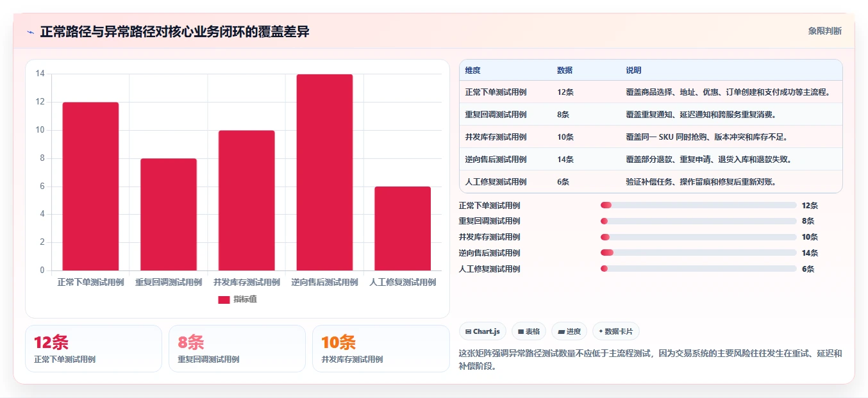This screenshot has width=868, height=398.
Task: Click the 14条 value in the table
Action: [565, 160]
